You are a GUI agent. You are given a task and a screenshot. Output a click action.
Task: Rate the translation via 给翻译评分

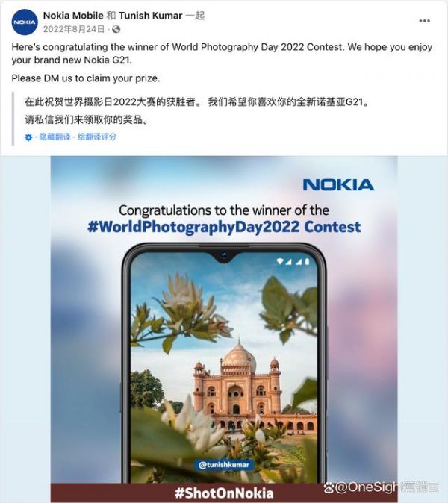point(97,137)
